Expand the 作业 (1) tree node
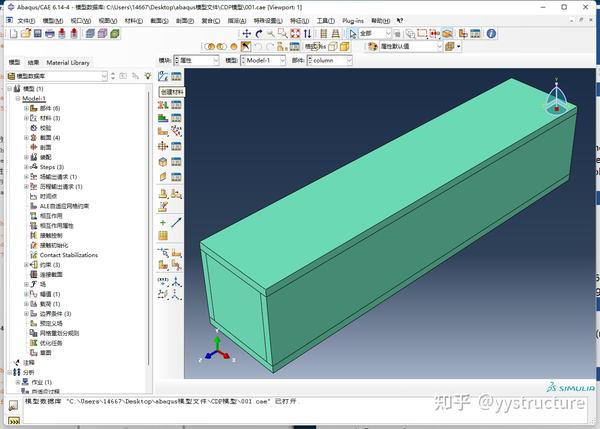 tap(18, 382)
